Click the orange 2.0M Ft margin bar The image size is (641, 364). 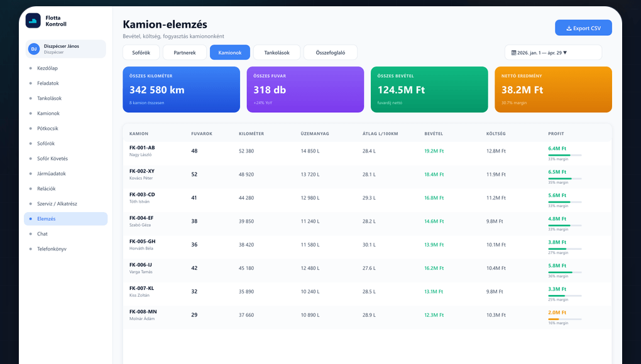[564, 319]
